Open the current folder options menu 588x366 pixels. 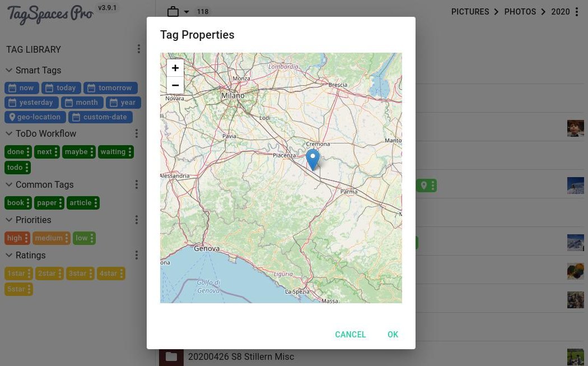pyautogui.click(x=577, y=12)
